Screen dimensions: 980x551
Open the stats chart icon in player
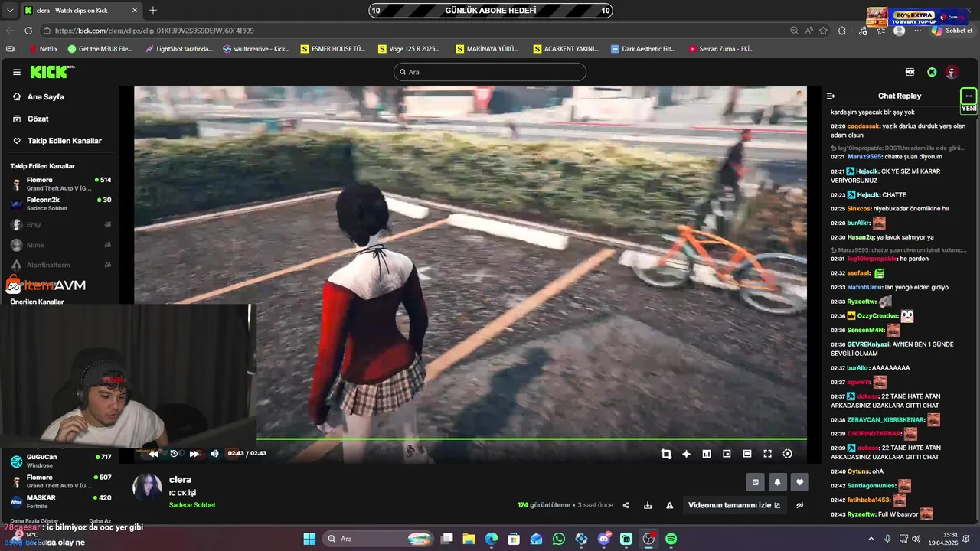click(x=707, y=454)
